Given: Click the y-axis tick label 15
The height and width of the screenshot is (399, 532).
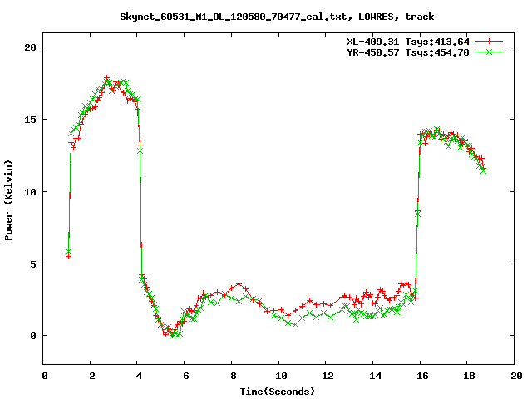Looking at the screenshot, I should pyautogui.click(x=30, y=120).
